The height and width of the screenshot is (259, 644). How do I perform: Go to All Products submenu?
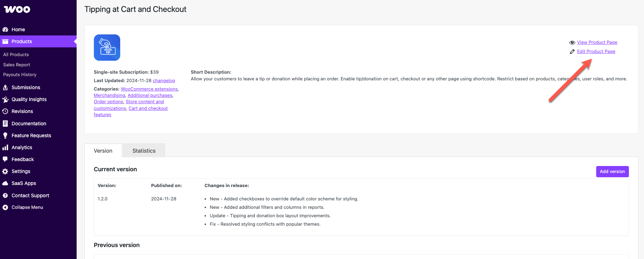click(x=16, y=54)
